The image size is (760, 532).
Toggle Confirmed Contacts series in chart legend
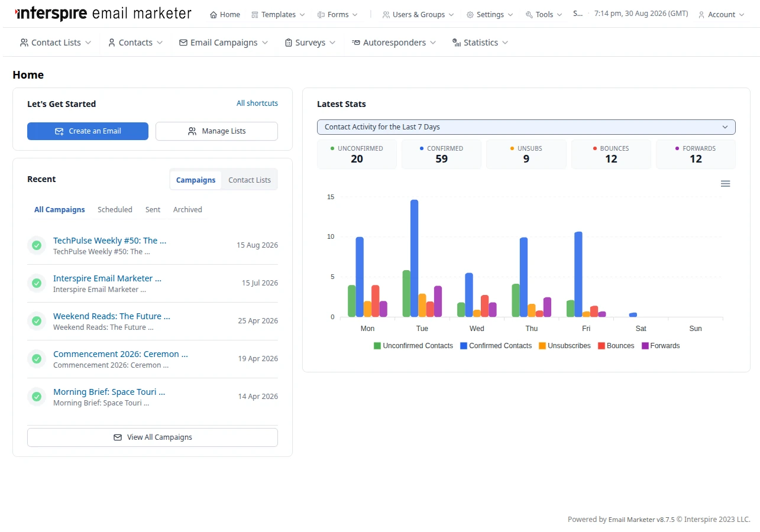pos(496,346)
